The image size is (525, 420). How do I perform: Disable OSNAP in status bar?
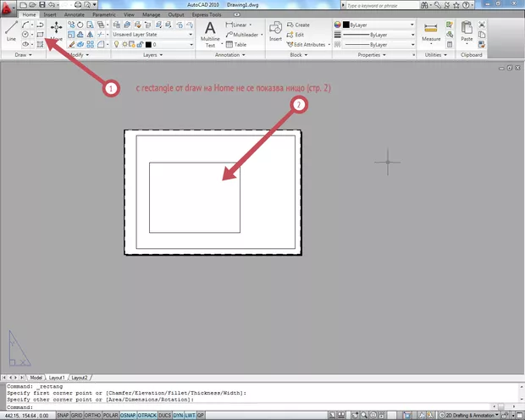click(x=128, y=415)
